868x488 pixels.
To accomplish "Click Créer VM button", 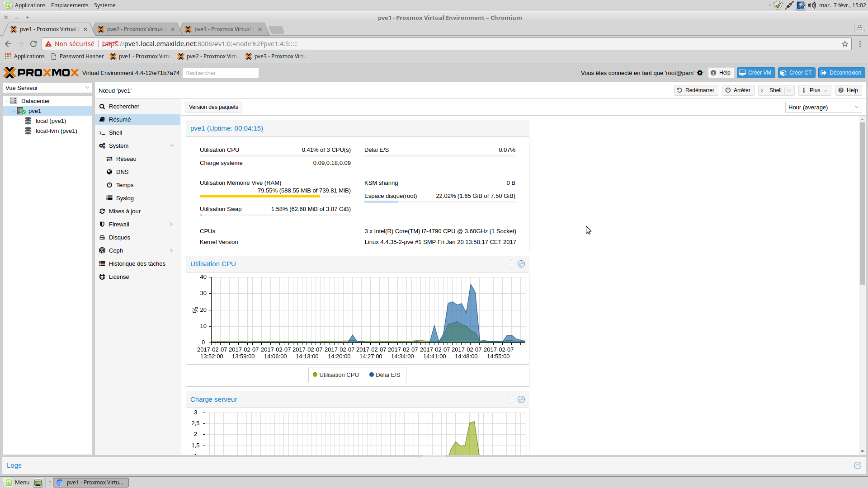I will point(756,73).
